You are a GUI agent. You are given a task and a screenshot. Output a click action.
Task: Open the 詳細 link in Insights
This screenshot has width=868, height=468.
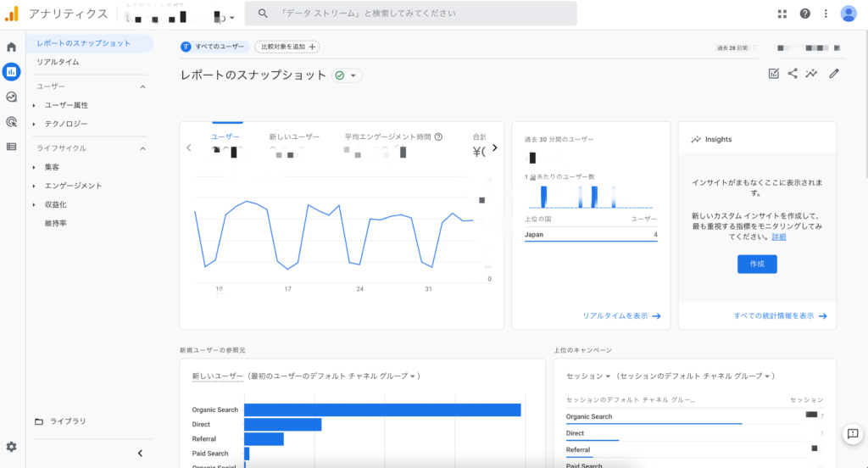(779, 237)
